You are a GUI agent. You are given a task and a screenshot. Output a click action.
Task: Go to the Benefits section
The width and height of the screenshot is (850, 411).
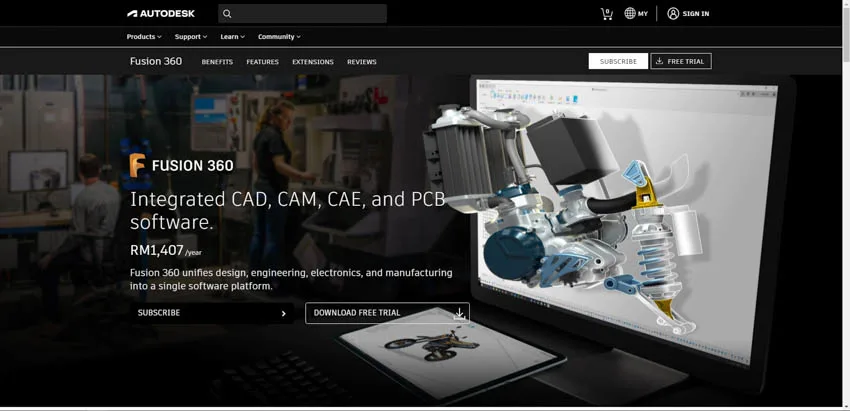point(217,62)
